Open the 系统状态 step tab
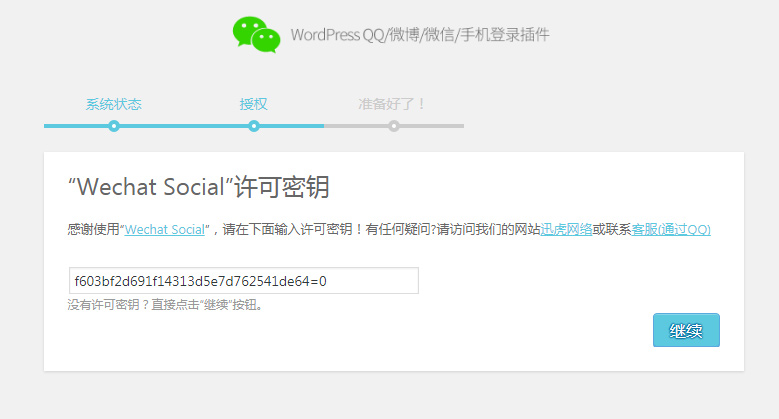779x419 pixels. (114, 104)
